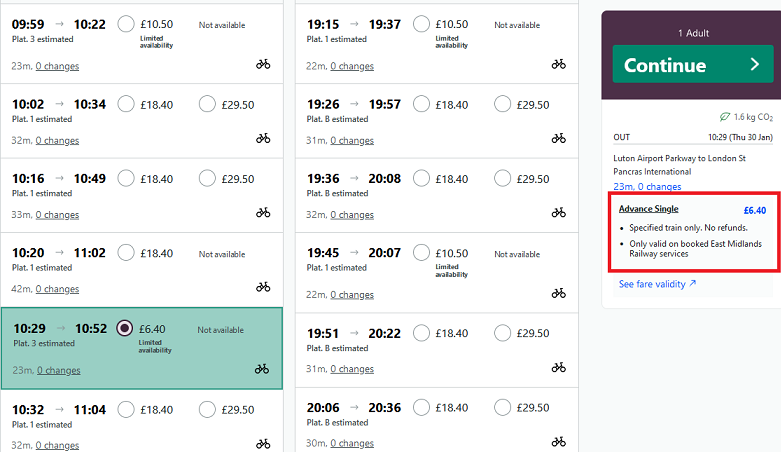Click bicycle icon on 10:16 train

[x=263, y=213]
